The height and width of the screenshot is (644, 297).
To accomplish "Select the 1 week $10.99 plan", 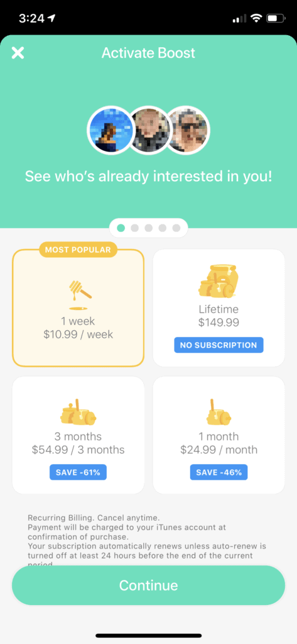I will coord(78,308).
